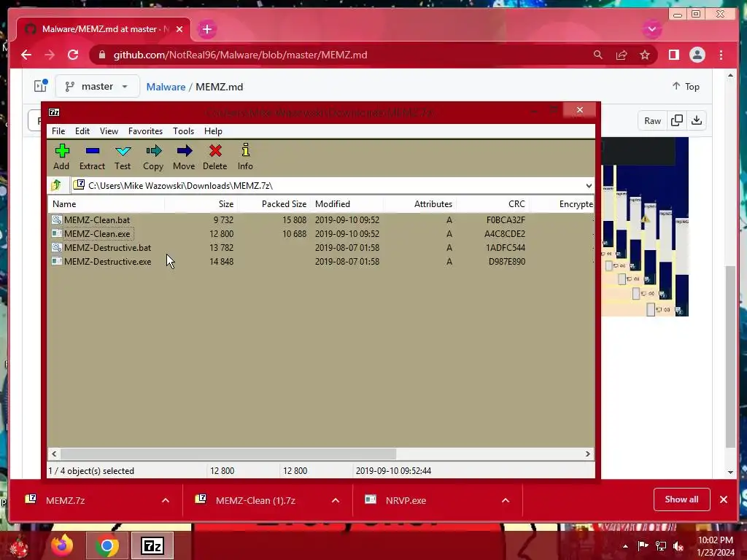Choose the Move toolbar icon
The width and height of the screenshot is (747, 560).
click(184, 157)
